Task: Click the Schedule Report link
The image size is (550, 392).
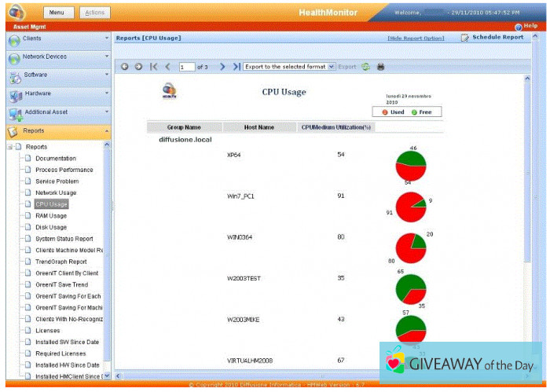Action: click(x=497, y=37)
